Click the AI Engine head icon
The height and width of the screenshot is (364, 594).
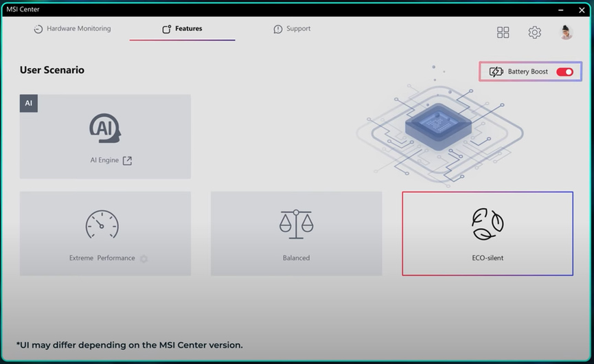point(105,128)
